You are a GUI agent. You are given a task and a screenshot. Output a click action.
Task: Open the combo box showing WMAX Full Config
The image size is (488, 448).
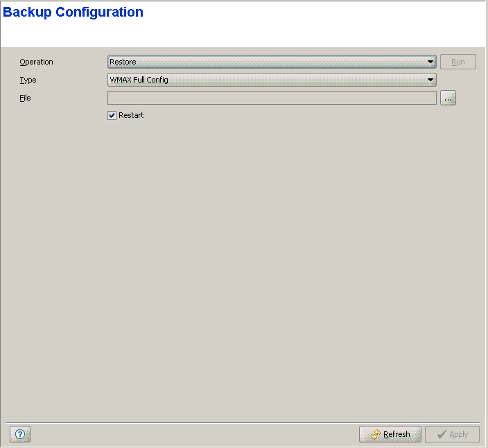(x=270, y=80)
